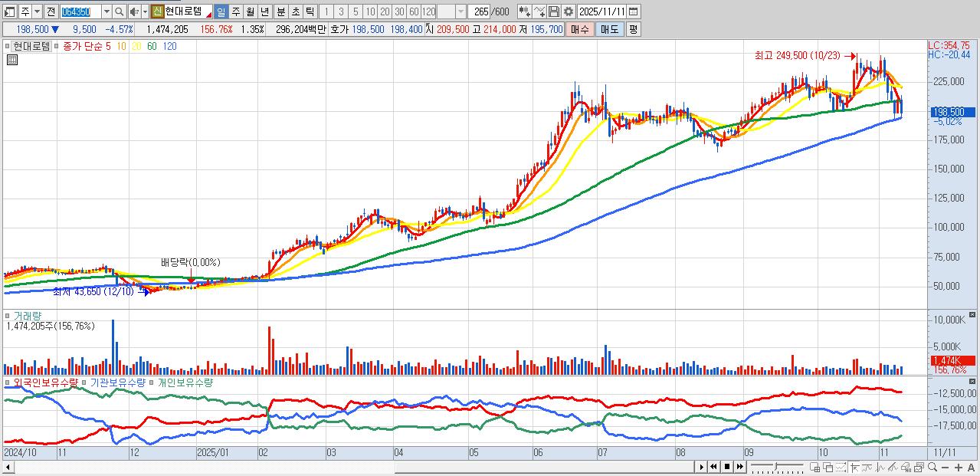Click the 매수 buy button

579,29
